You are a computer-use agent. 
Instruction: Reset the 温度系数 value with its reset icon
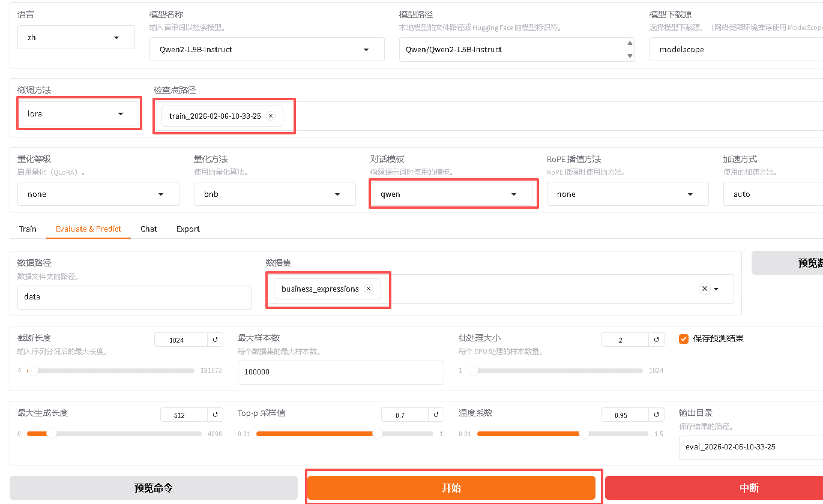657,415
